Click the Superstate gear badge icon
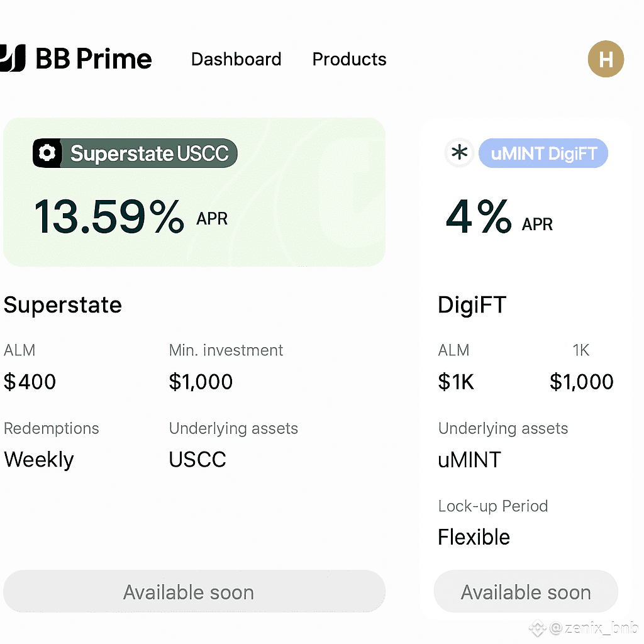This screenshot has height=644, width=644. coord(47,153)
